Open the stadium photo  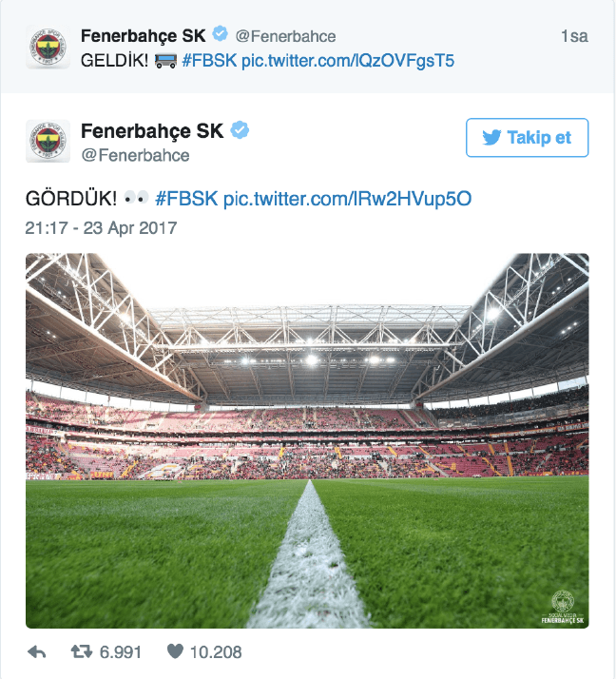point(307,441)
